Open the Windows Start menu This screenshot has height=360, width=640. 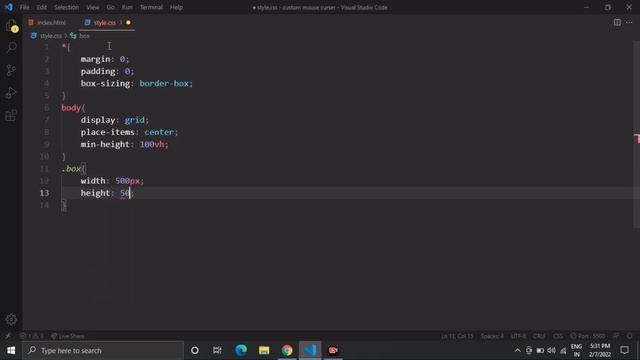[x=11, y=350]
